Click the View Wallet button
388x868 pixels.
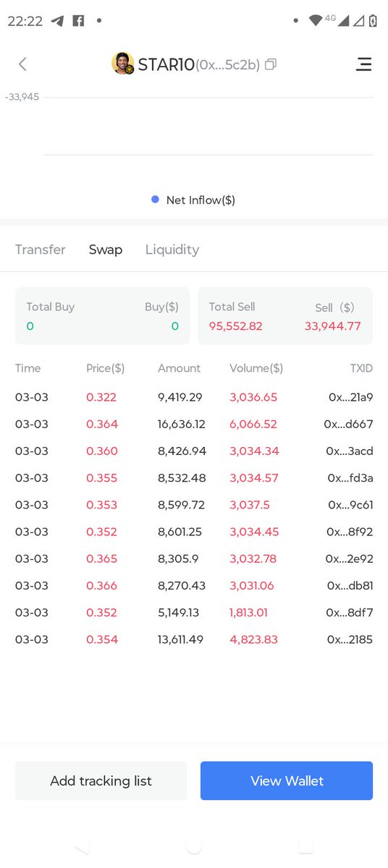tap(287, 780)
